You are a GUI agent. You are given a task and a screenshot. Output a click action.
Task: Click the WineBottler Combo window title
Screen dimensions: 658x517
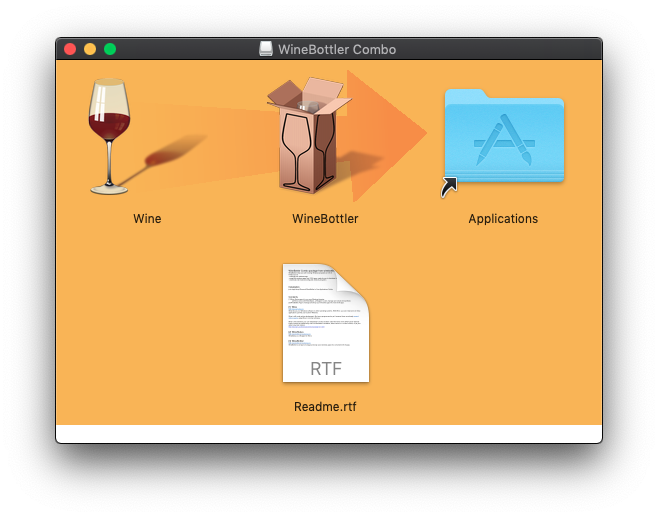coord(337,50)
